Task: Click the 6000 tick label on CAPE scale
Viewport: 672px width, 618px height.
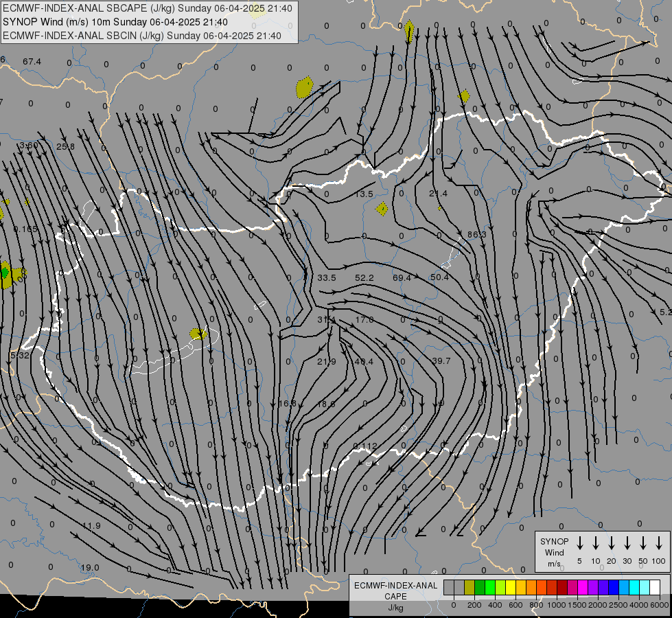Action: (x=660, y=605)
